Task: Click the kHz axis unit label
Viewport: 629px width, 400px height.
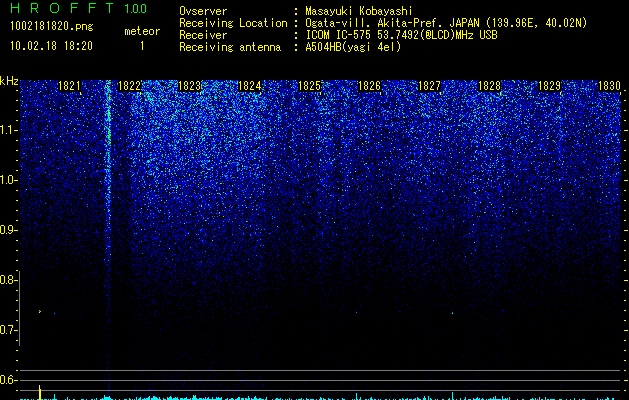Action: click(9, 81)
